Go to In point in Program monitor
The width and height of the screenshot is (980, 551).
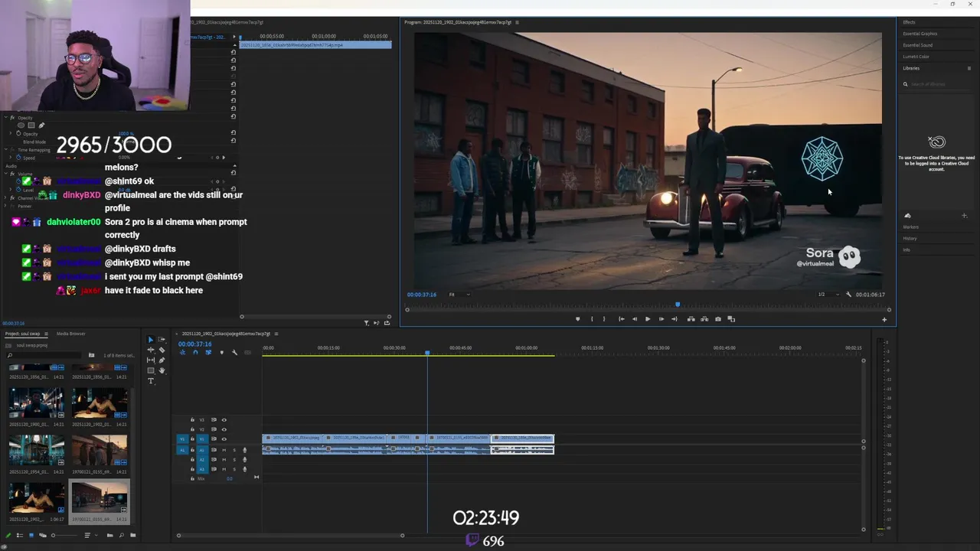click(622, 319)
